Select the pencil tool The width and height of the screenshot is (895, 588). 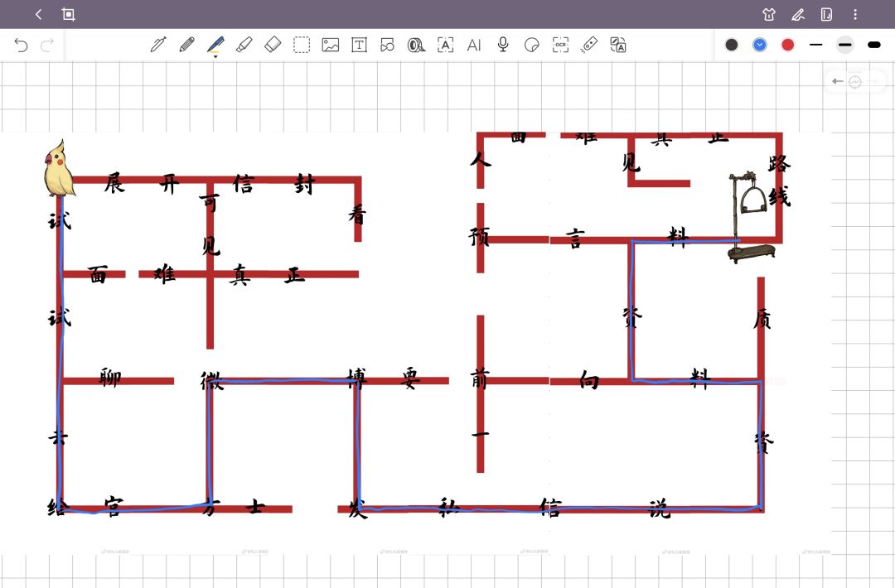(186, 45)
